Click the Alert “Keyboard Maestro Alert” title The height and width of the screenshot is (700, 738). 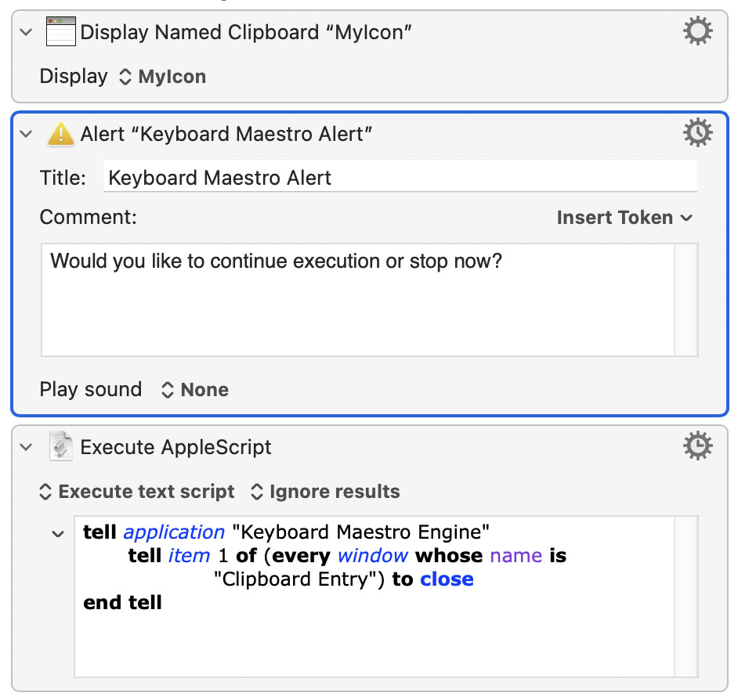pos(226,134)
